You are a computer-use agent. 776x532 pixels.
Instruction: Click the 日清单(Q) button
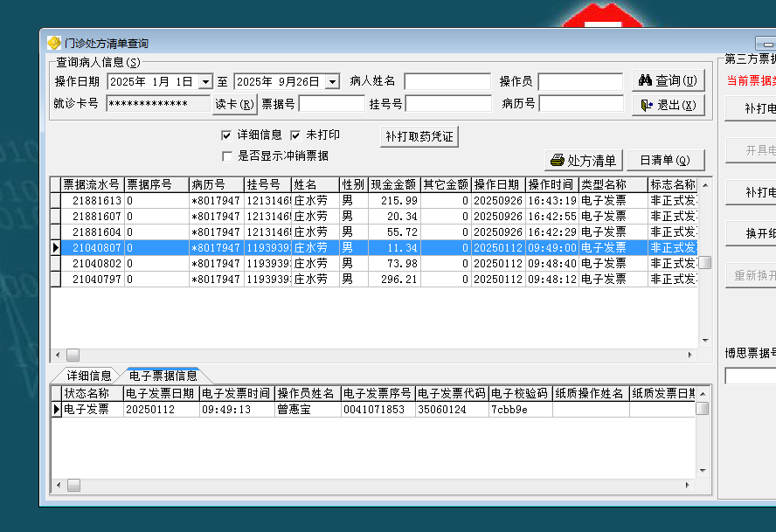click(x=665, y=161)
